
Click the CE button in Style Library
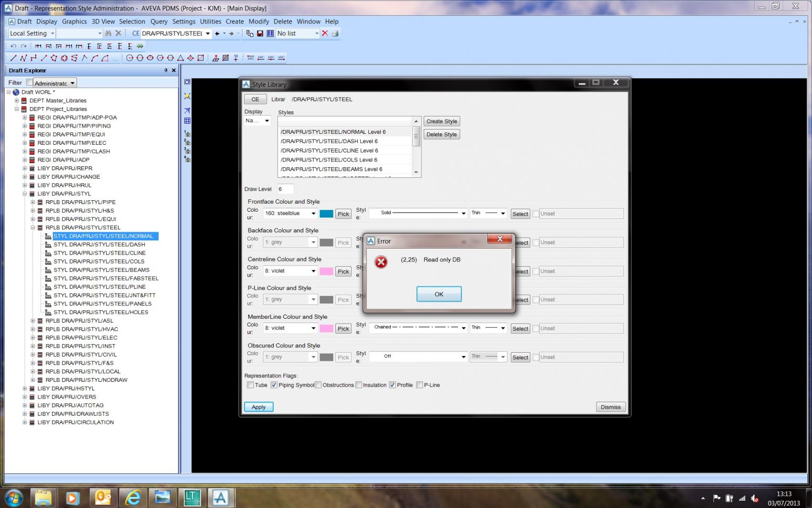(256, 99)
